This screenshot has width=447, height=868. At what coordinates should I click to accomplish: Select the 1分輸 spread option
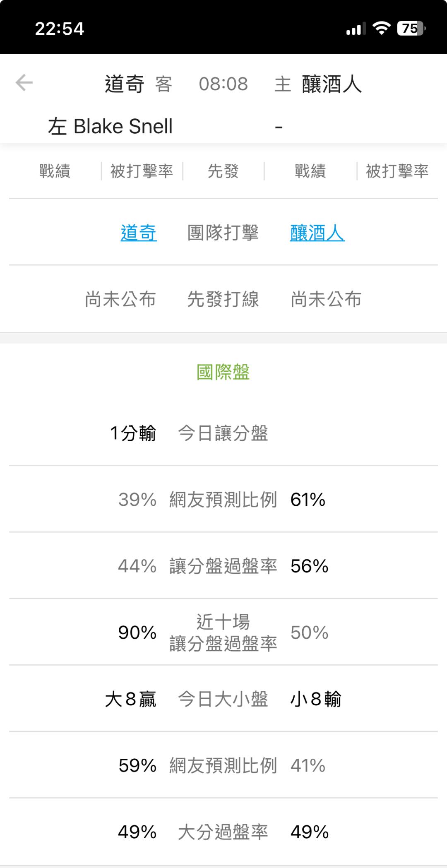coord(133,433)
